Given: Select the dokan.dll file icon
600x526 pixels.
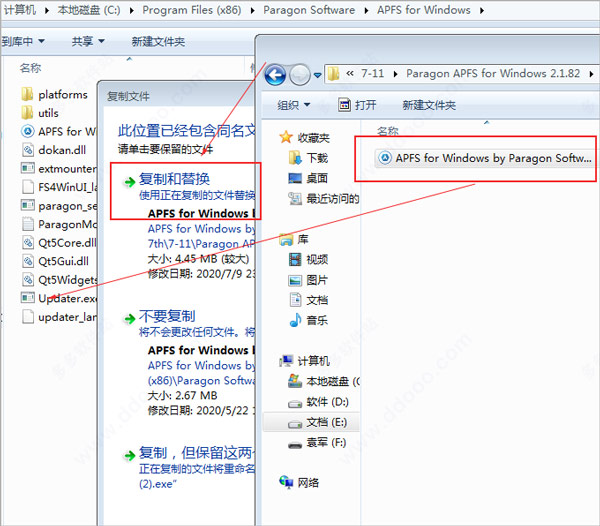Looking at the screenshot, I should (28, 150).
